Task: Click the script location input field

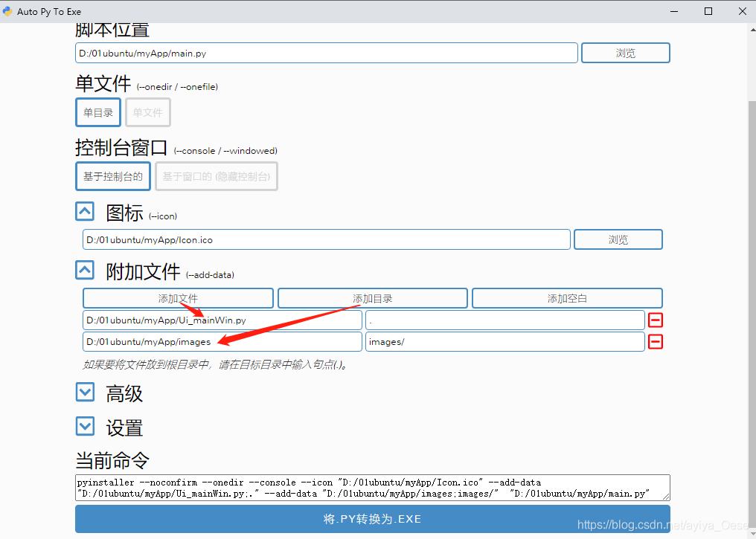Action: coord(327,53)
